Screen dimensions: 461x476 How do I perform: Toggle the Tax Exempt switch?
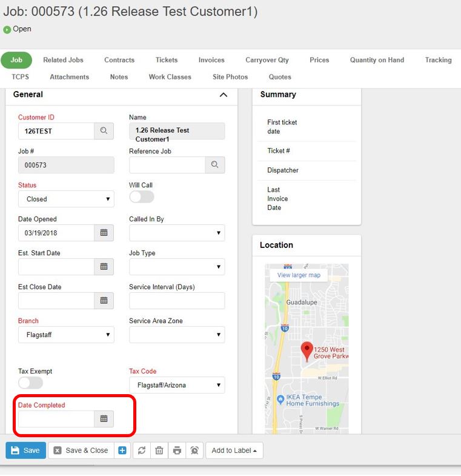click(30, 383)
